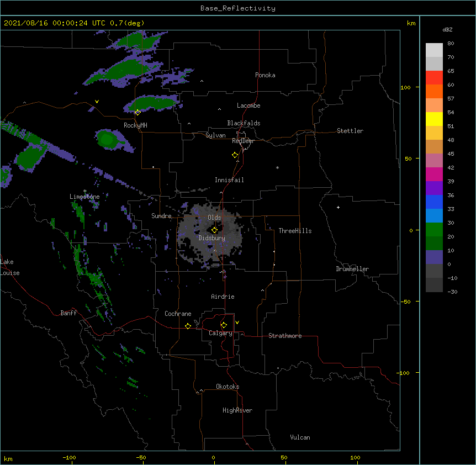Screen dimensions: 476x465
Task: Select the RockyMH label
Action: (135, 125)
